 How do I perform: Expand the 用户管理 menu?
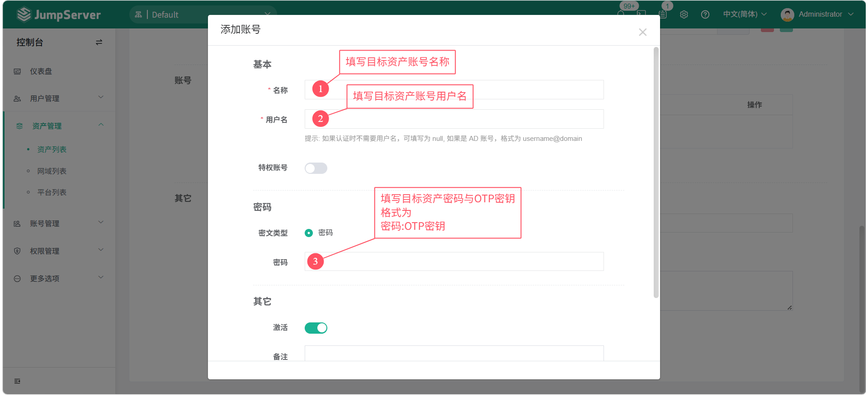click(59, 98)
